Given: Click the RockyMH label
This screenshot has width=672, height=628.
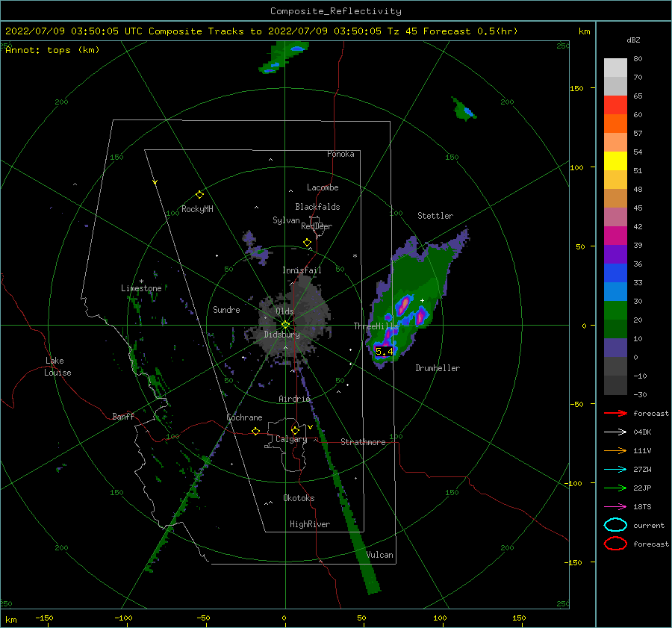Looking at the screenshot, I should tap(197, 209).
